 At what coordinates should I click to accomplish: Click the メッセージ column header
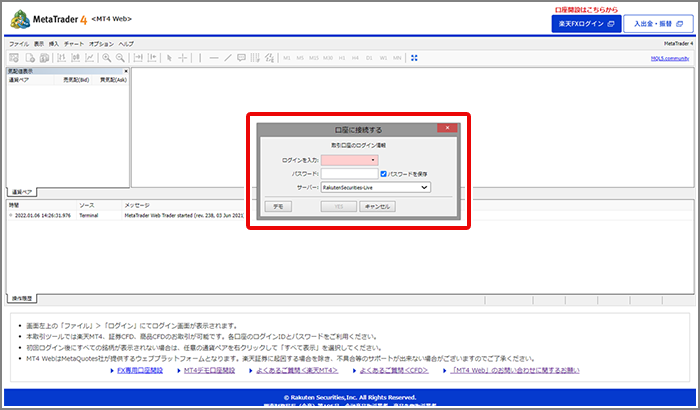click(x=137, y=205)
